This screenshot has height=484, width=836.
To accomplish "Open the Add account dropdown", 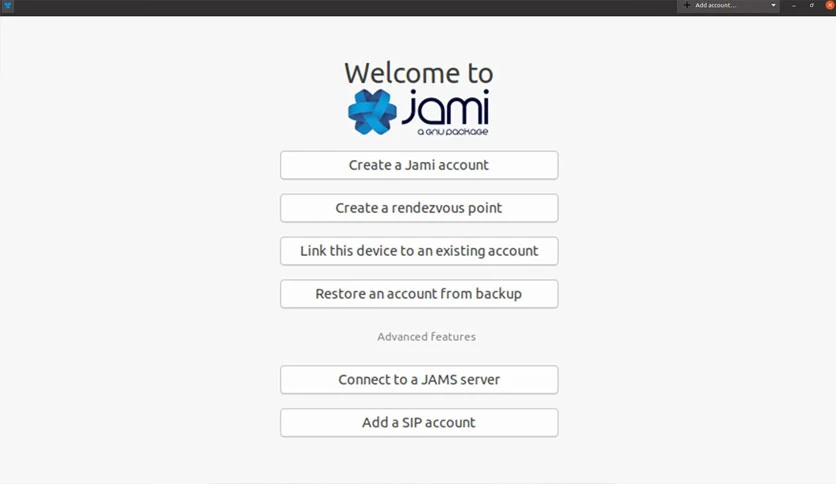I will [728, 5].
